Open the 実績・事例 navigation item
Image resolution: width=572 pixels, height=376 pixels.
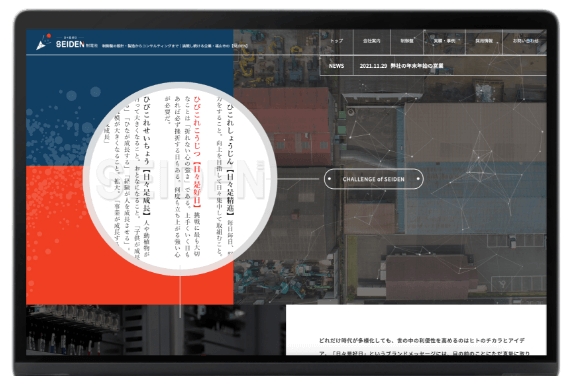click(x=444, y=41)
